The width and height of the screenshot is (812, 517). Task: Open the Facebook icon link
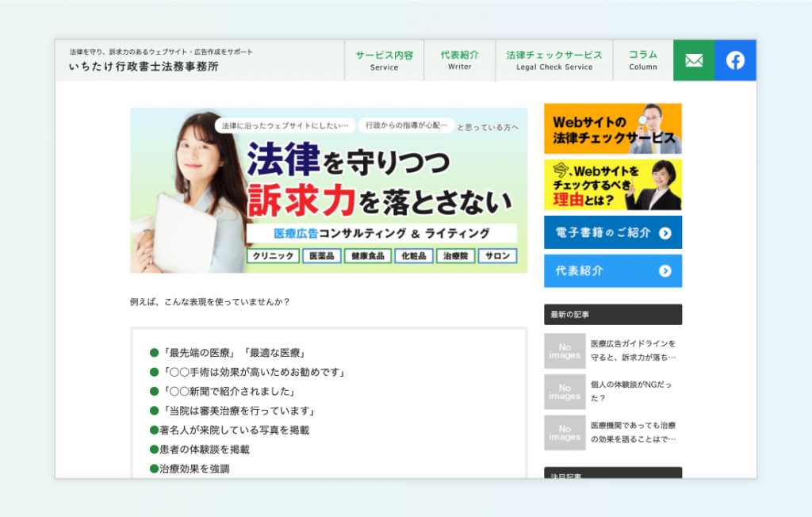(735, 60)
